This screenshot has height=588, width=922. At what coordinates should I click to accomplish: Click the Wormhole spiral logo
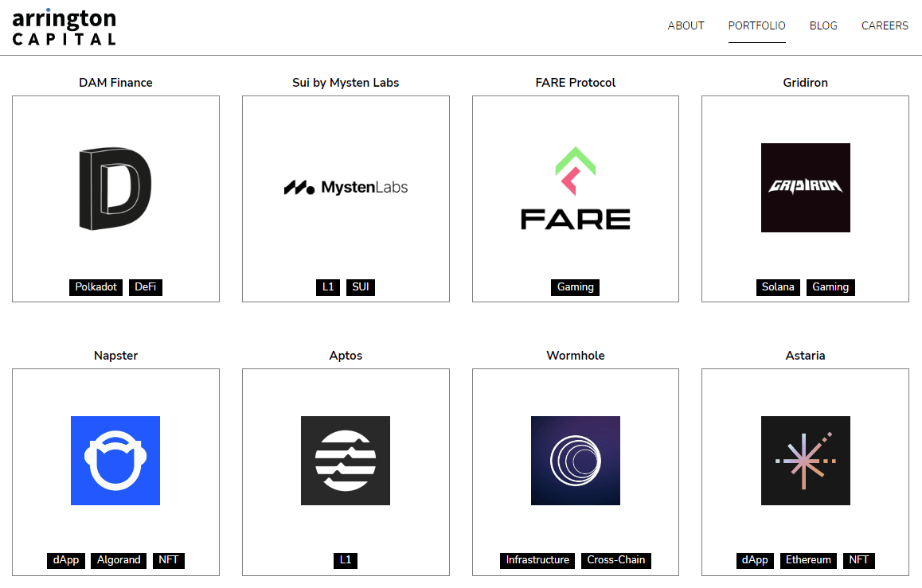[575, 461]
